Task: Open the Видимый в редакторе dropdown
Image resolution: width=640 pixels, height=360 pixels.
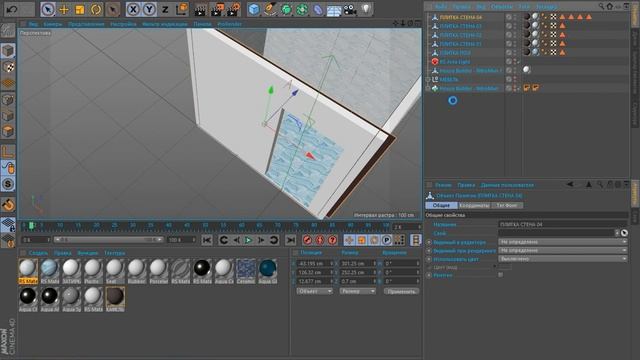Action: (x=562, y=242)
